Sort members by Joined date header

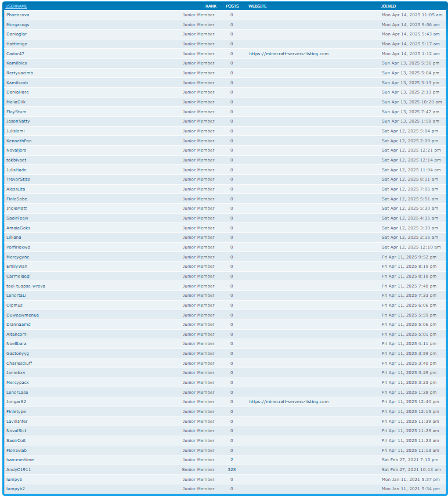388,6
